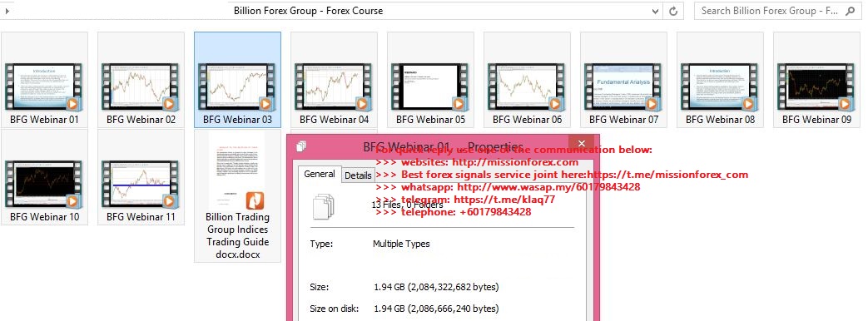
Task: Open the BFG Webinar 01 video thumbnail
Action: coord(44,86)
